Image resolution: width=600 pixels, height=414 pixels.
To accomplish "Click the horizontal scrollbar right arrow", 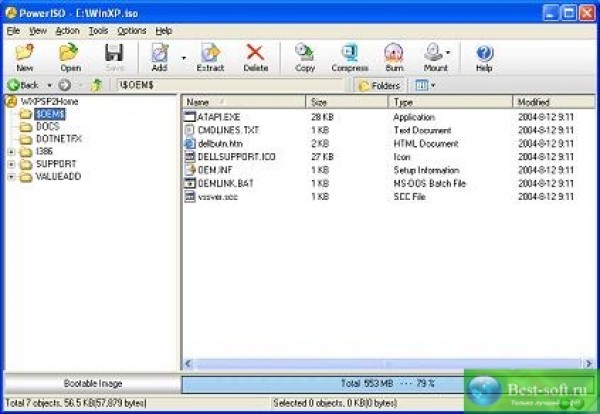I will tap(589, 363).
